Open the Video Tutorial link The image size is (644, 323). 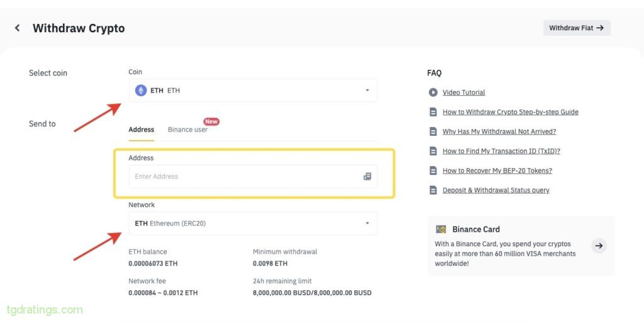click(x=464, y=93)
